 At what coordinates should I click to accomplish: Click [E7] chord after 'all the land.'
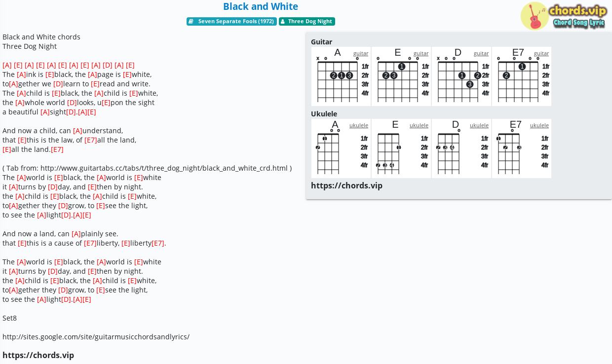[57, 149]
